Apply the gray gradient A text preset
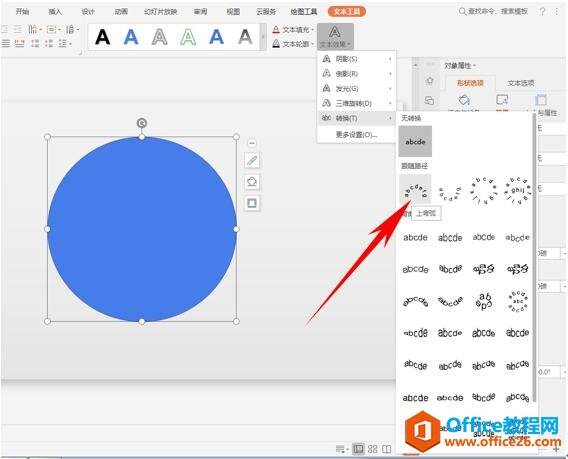568x459 pixels. click(245, 37)
